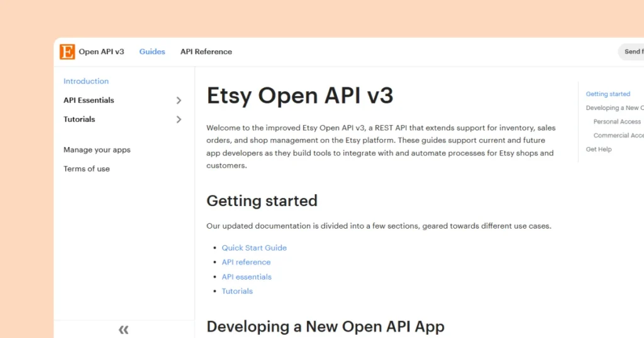This screenshot has width=644, height=338.
Task: Open Manage your apps link
Action: click(97, 150)
